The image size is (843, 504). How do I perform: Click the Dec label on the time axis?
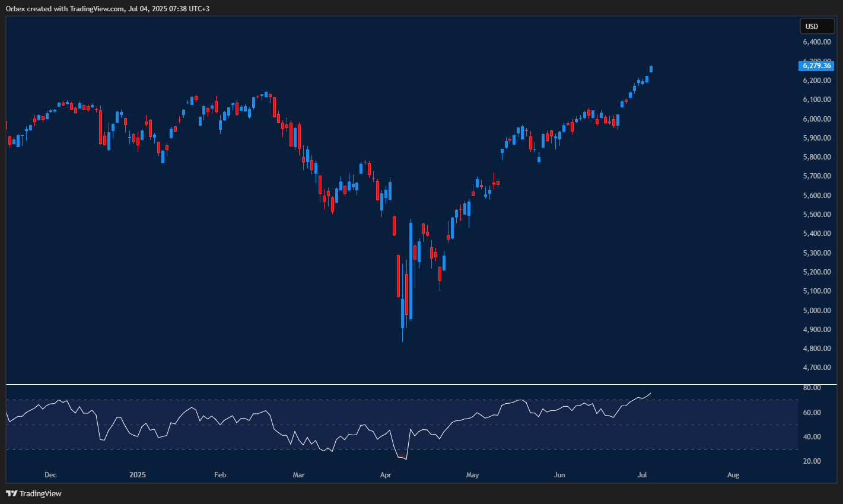point(50,474)
